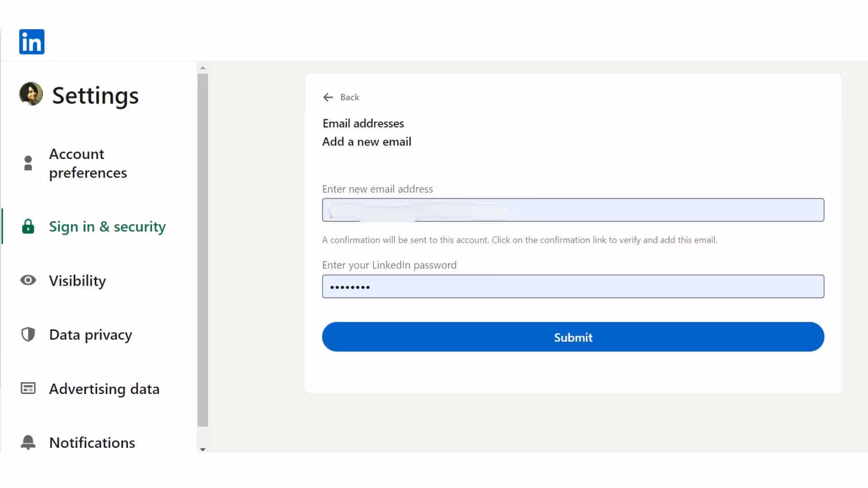Screen dimensions: 868x488
Task: Select the LinkedIn password field
Action: coord(573,286)
